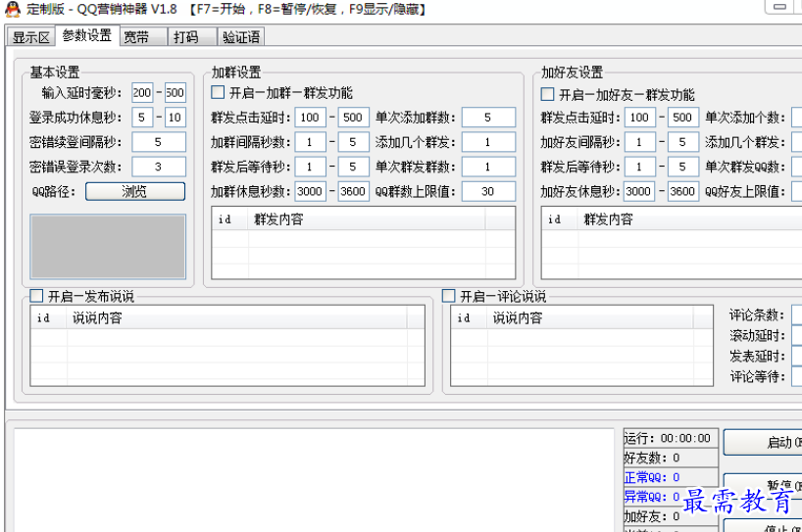Click the id column header in 加好友设置 list
Viewport: 802px width, 532px height.
click(x=560, y=219)
